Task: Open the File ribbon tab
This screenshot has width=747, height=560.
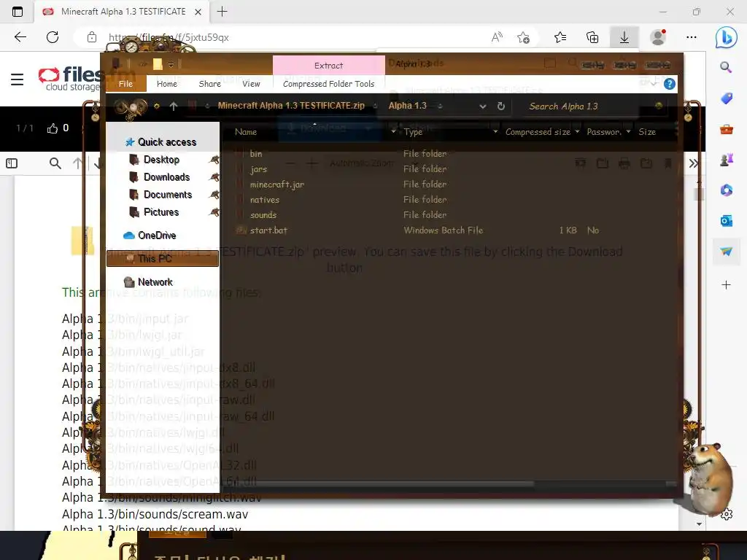Action: click(125, 84)
